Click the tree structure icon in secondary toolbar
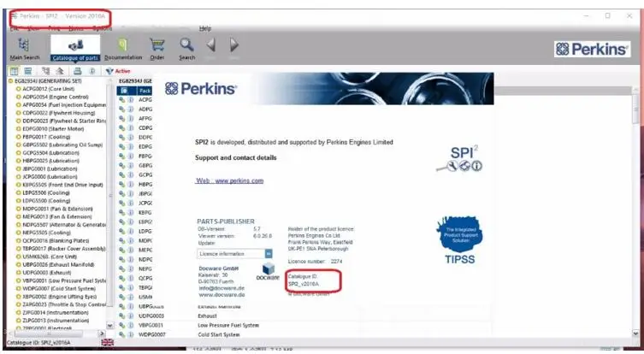 [x=45, y=71]
